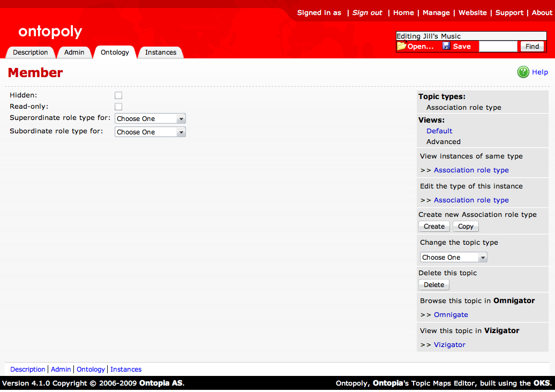Click the Open folder icon
555x392 pixels.
coord(401,47)
